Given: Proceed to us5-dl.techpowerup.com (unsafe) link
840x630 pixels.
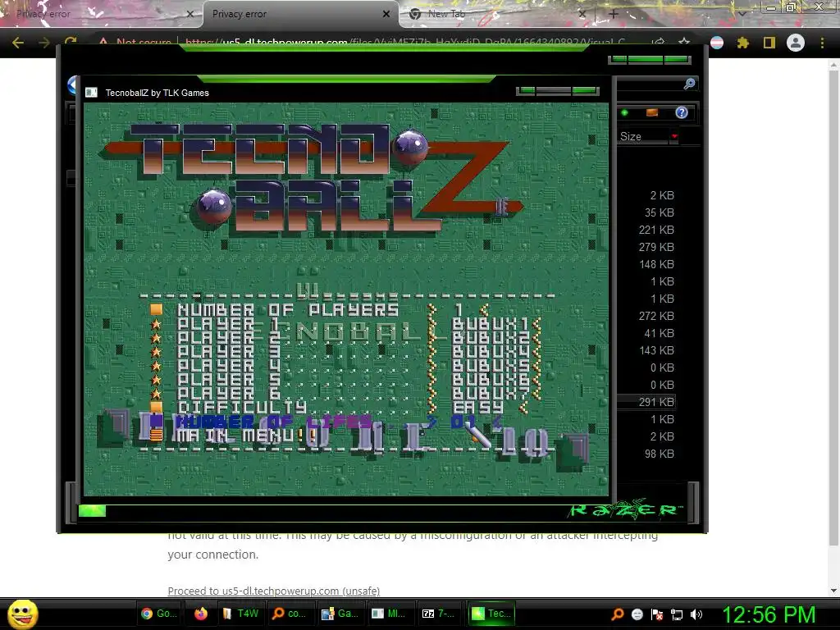Looking at the screenshot, I should pos(274,591).
